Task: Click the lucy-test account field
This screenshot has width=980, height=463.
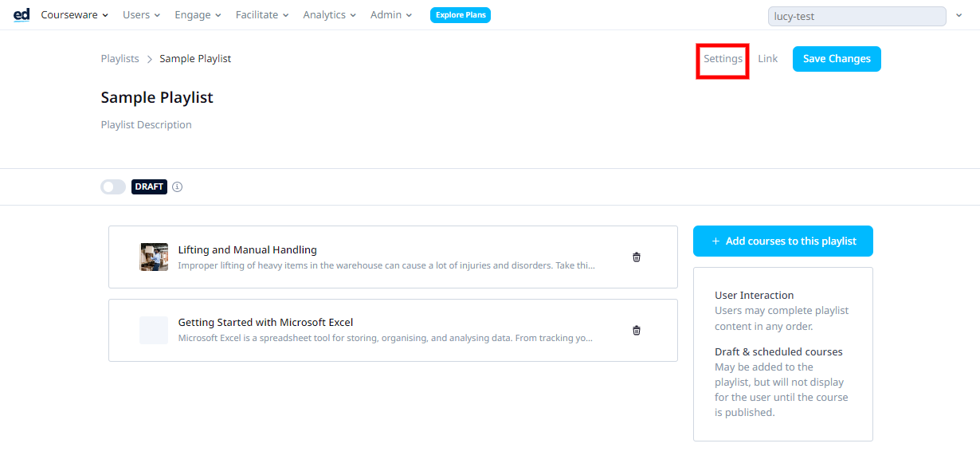Action: 857,16
